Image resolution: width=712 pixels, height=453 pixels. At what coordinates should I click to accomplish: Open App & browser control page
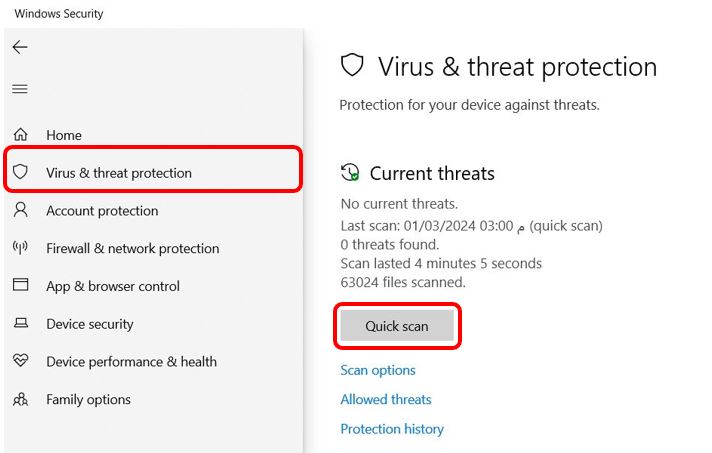click(x=113, y=286)
